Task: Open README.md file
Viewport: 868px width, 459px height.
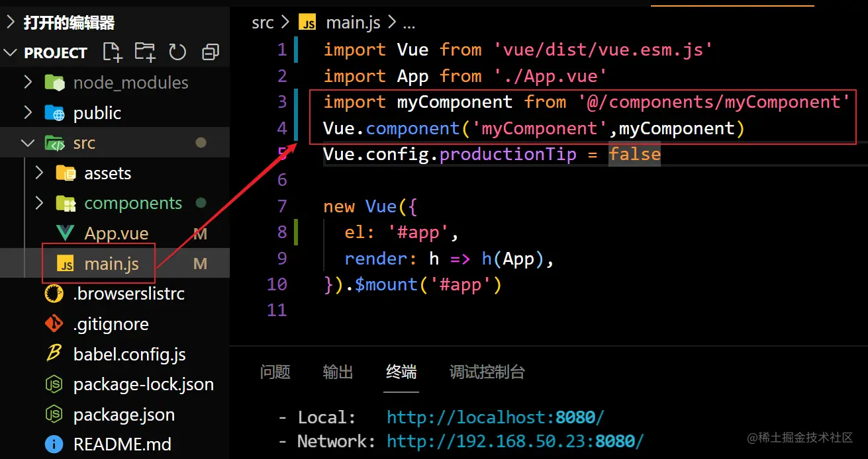Action: pyautogui.click(x=122, y=444)
